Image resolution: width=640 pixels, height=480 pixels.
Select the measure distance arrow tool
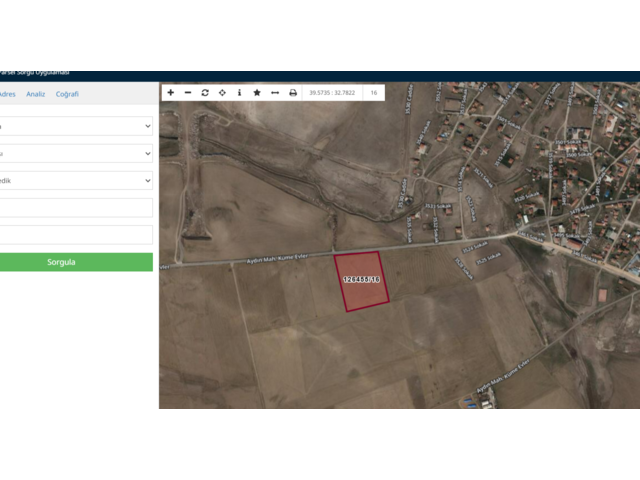point(275,92)
